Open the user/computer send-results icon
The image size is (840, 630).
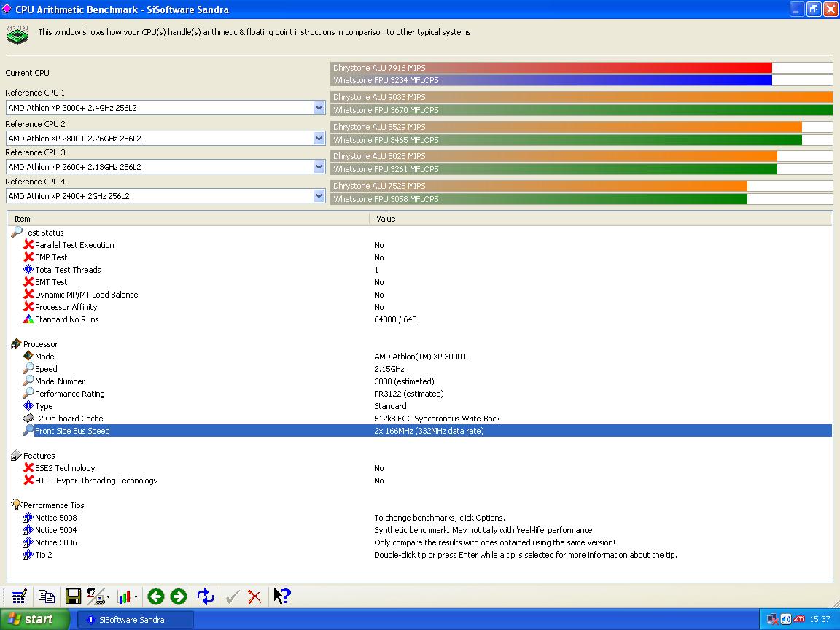tap(96, 596)
